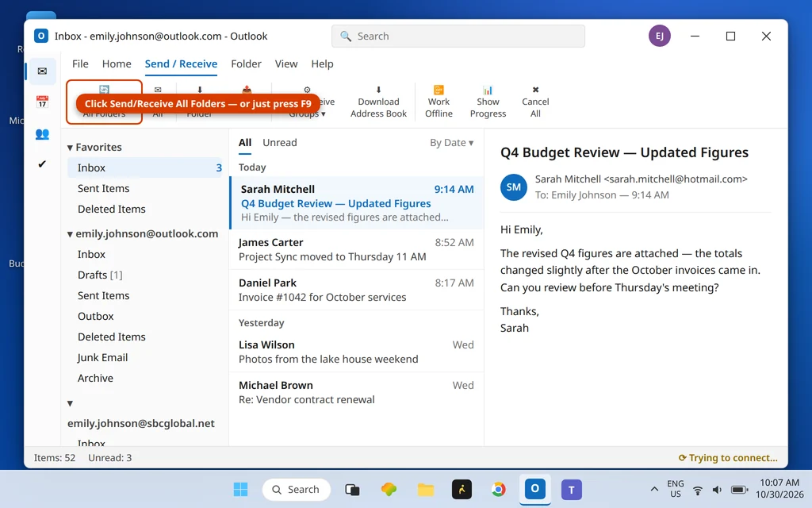This screenshot has height=508, width=812.
Task: Select Inbox under Favorites
Action: click(145, 168)
